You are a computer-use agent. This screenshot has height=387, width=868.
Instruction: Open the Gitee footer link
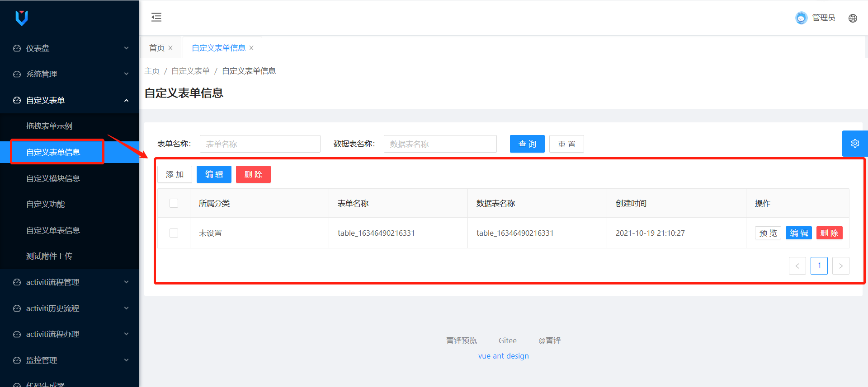508,340
